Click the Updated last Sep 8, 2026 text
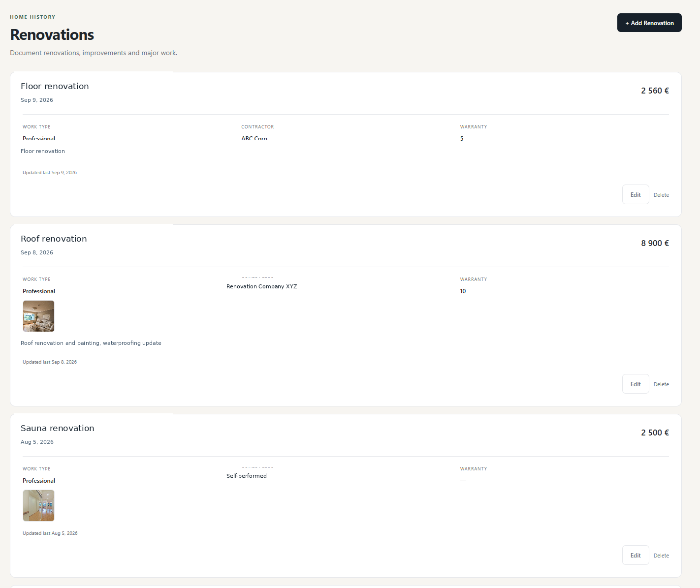 pos(50,362)
